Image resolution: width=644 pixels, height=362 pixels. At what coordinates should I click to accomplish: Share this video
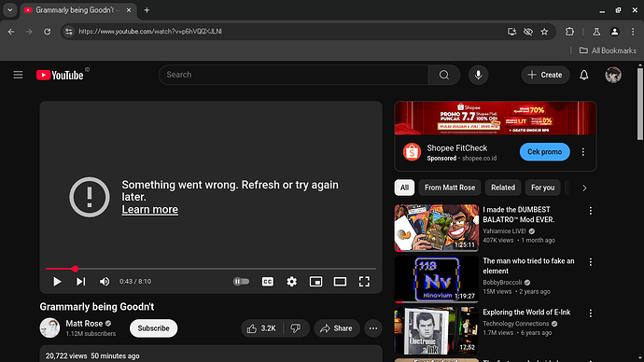pyautogui.click(x=336, y=328)
